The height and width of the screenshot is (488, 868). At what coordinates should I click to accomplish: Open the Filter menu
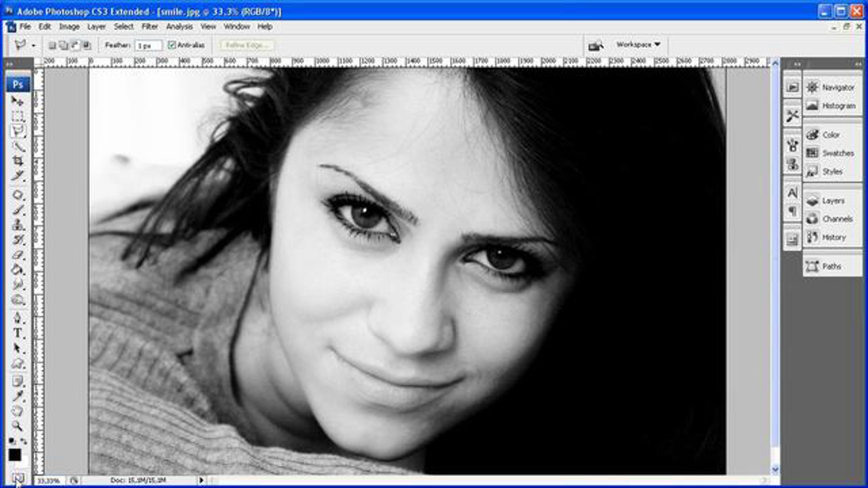click(149, 26)
